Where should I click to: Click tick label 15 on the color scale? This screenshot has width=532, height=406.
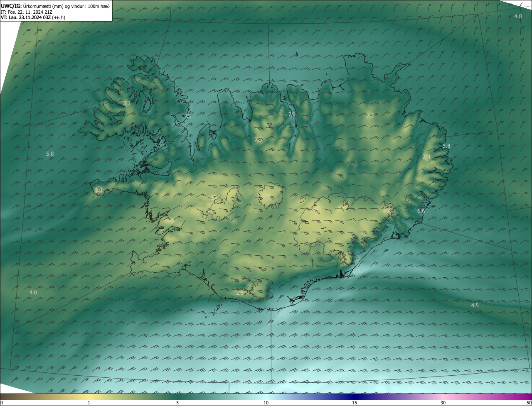[355, 403]
